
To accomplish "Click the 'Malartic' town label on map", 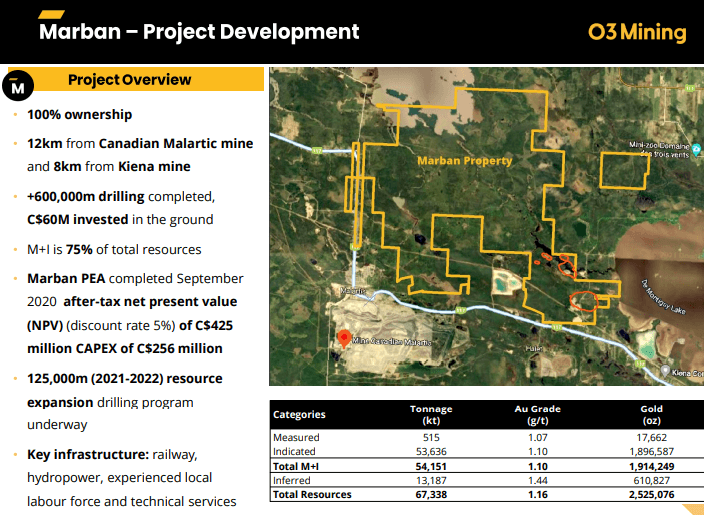I will tap(352, 291).
